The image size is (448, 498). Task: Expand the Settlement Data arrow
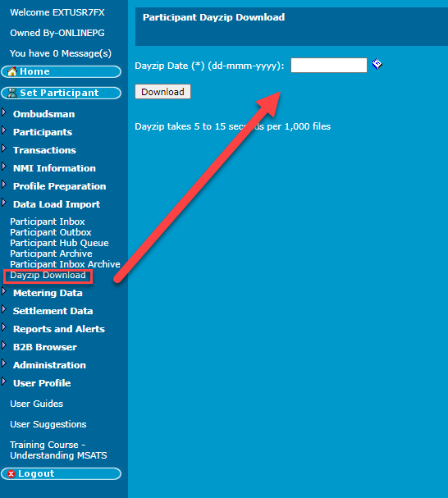(4, 309)
